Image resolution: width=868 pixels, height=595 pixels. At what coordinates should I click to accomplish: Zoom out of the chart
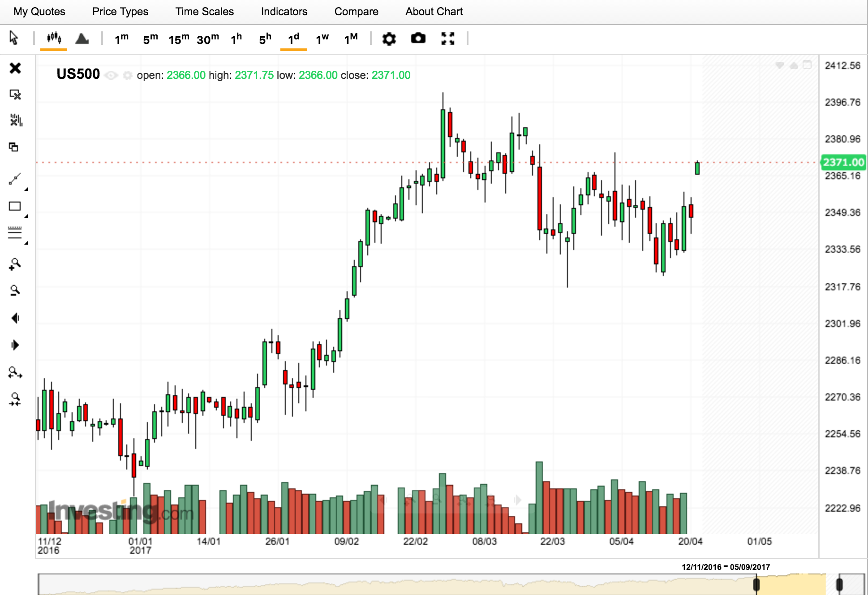(x=15, y=291)
